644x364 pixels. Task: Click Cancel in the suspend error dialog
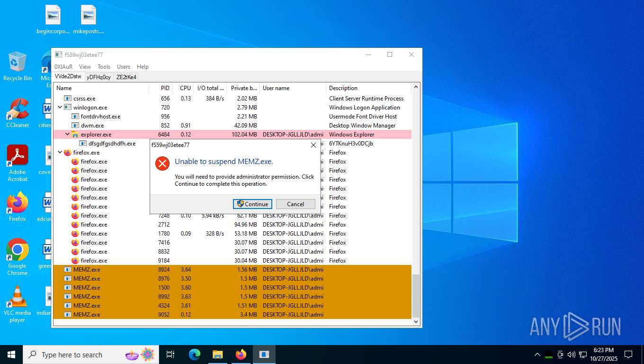(x=295, y=204)
